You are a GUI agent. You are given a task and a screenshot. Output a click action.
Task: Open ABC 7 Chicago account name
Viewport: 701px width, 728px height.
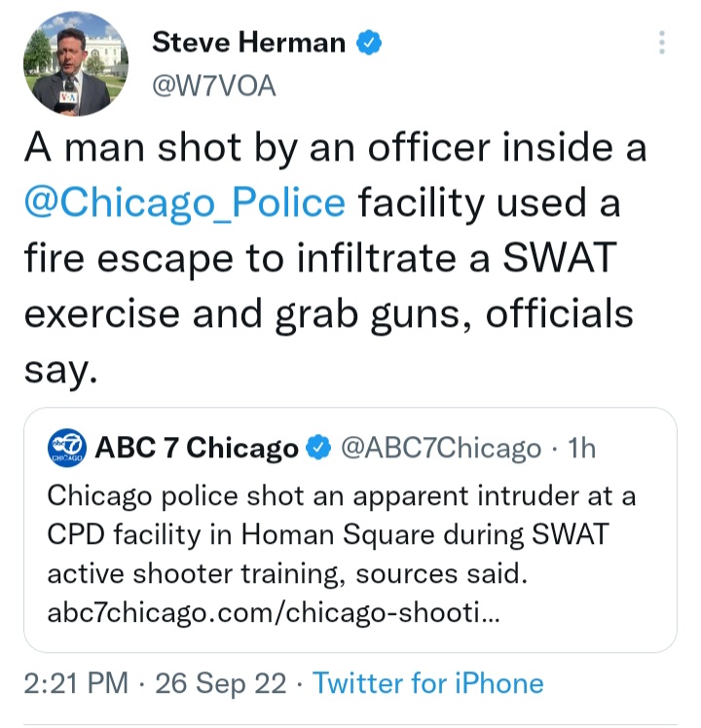click(x=197, y=449)
